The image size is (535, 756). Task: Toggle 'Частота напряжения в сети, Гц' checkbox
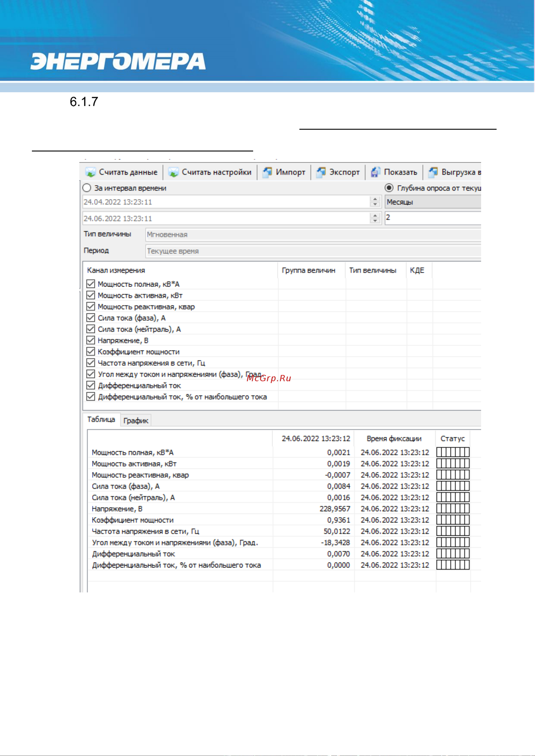point(91,363)
